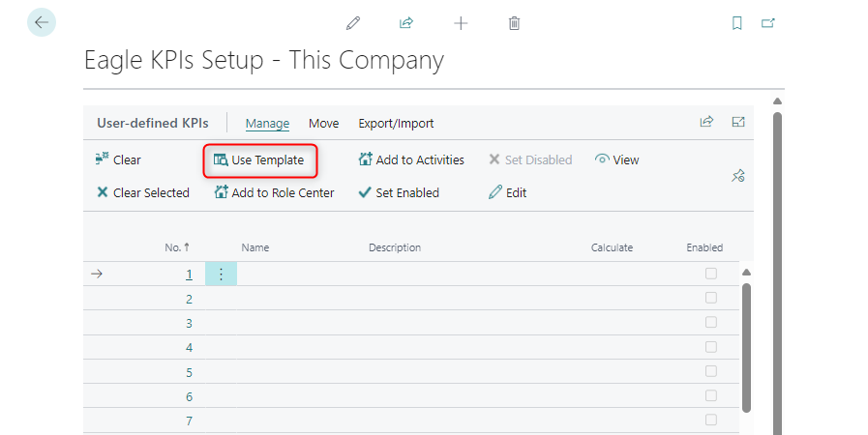The height and width of the screenshot is (435, 868).
Task: Click the share icon in page header
Action: pos(406,23)
